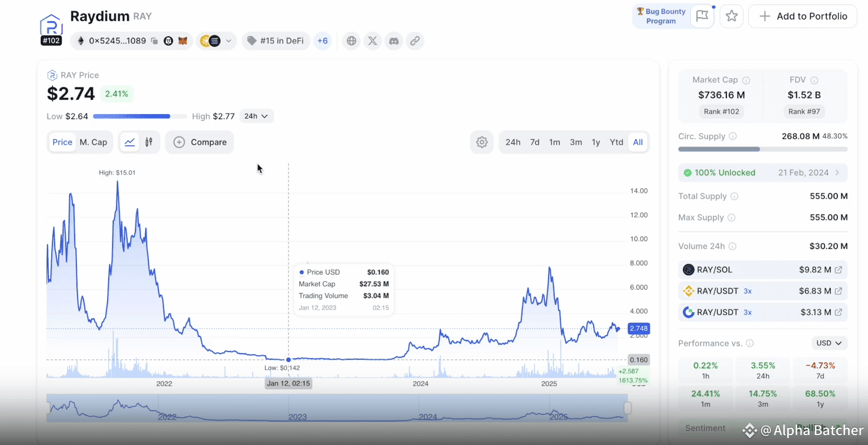Click the chain link icon
The height and width of the screenshot is (445, 868).
coord(415,41)
